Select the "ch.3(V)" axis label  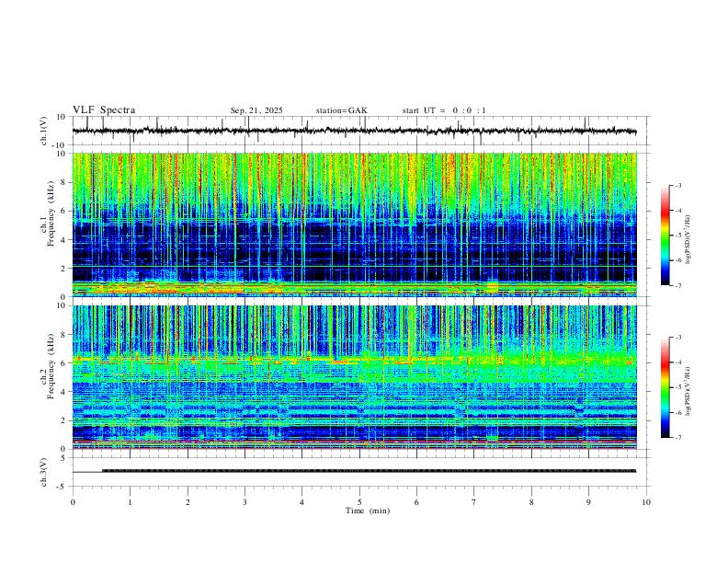[x=44, y=472]
